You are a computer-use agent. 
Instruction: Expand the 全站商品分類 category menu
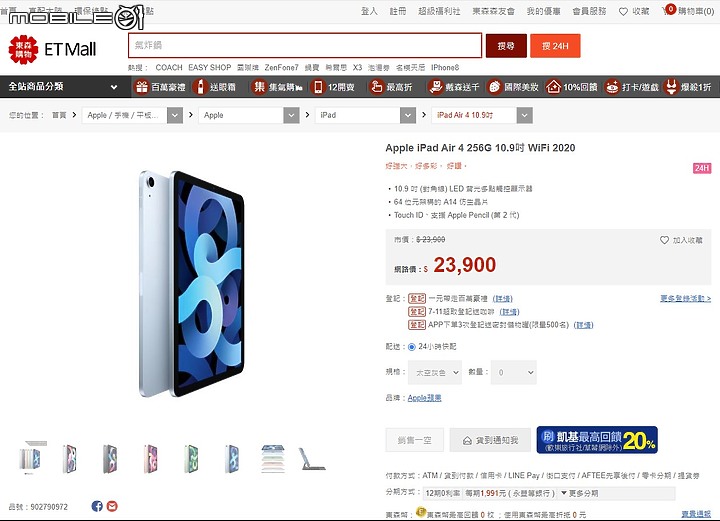tap(65, 86)
